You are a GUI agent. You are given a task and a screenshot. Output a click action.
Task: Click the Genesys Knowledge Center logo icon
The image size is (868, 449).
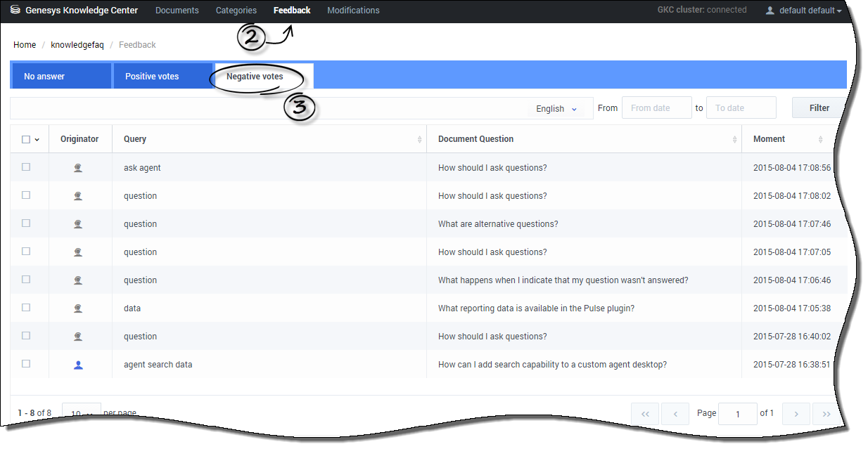(15, 11)
